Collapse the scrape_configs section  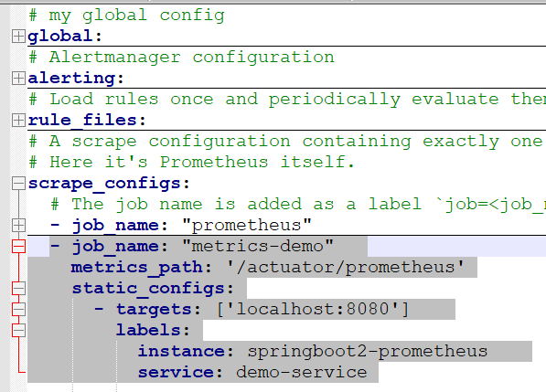pyautogui.click(x=18, y=183)
